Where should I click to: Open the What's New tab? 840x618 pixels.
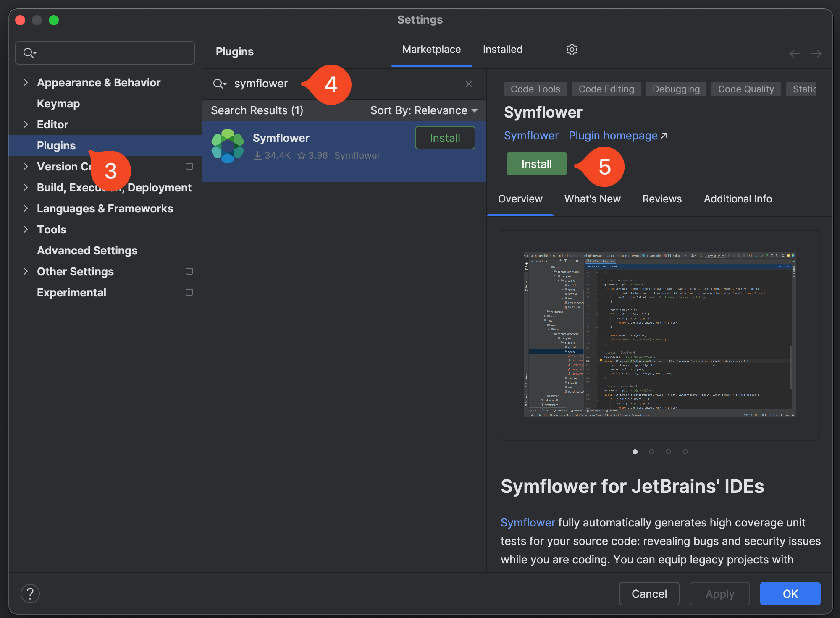pos(593,199)
